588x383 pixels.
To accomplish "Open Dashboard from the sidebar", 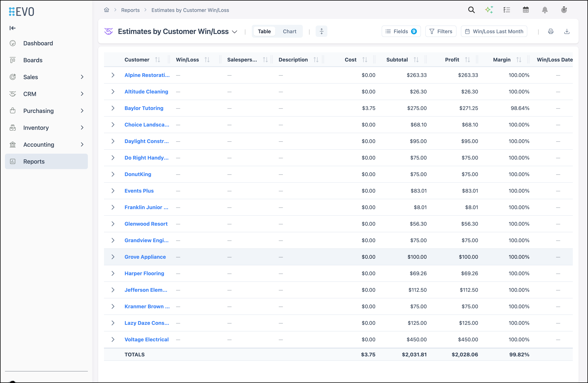I will tap(46, 43).
